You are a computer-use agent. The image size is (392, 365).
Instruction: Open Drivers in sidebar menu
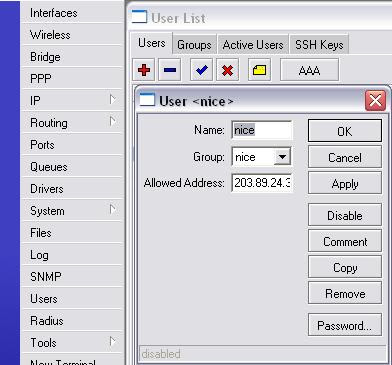72,188
